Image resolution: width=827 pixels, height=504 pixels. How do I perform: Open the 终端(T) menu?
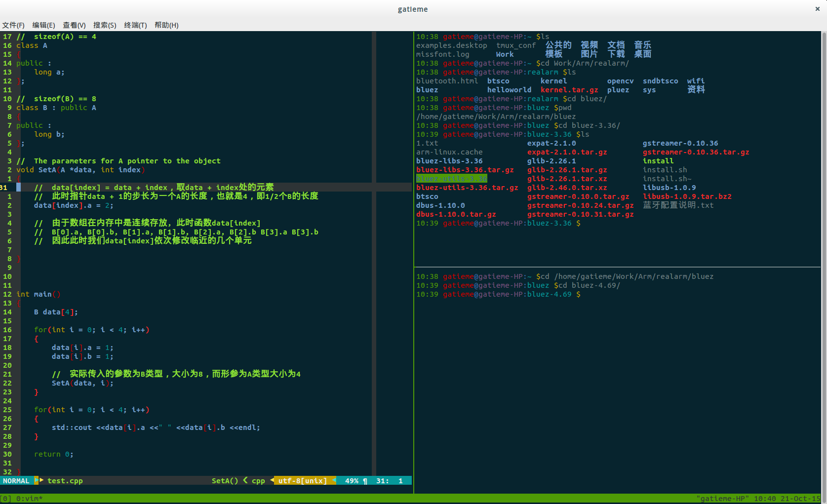[x=135, y=25]
